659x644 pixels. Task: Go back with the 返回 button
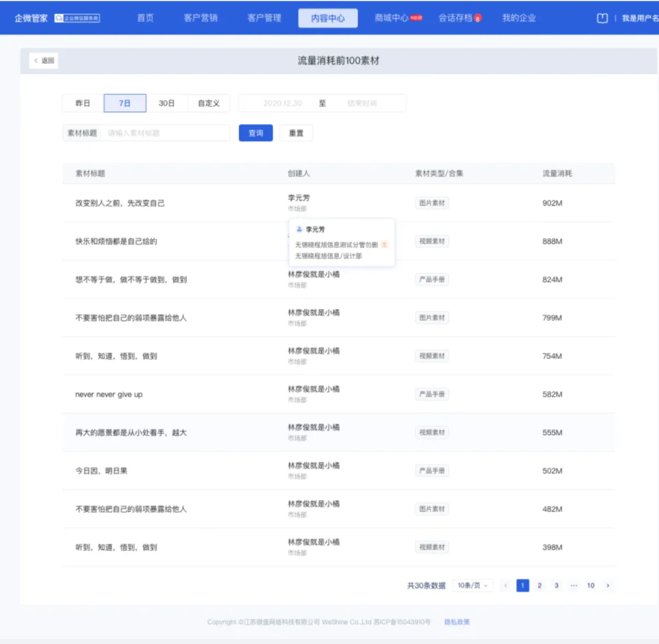(x=44, y=60)
